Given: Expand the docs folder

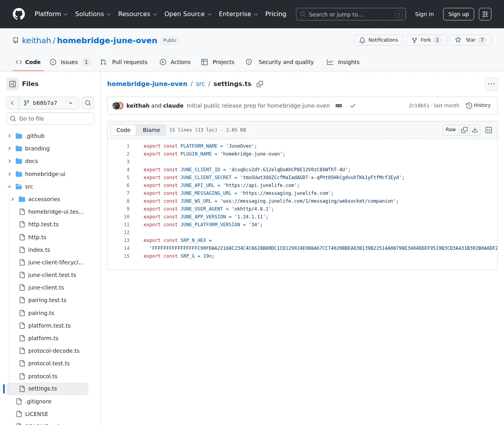Looking at the screenshot, I should [9, 161].
